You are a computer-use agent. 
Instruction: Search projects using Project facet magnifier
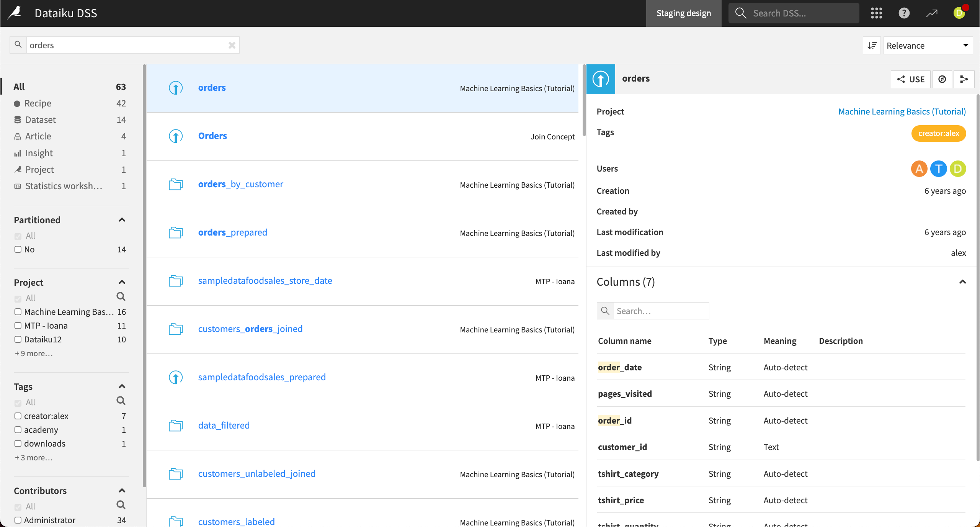coord(121,296)
